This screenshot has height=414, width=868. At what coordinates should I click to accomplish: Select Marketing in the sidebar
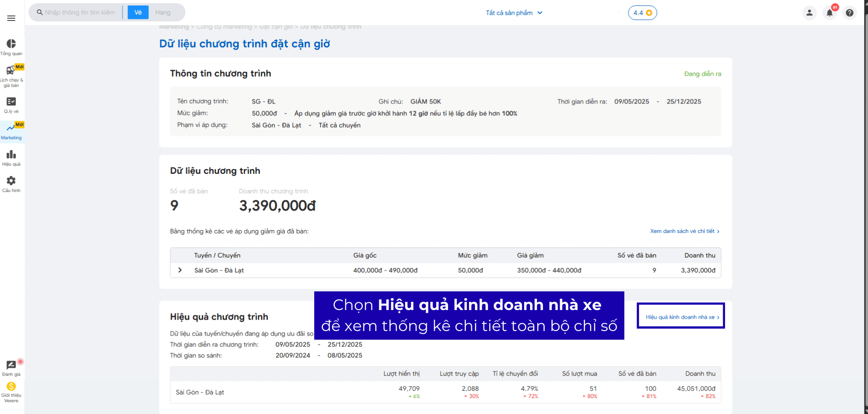click(11, 132)
